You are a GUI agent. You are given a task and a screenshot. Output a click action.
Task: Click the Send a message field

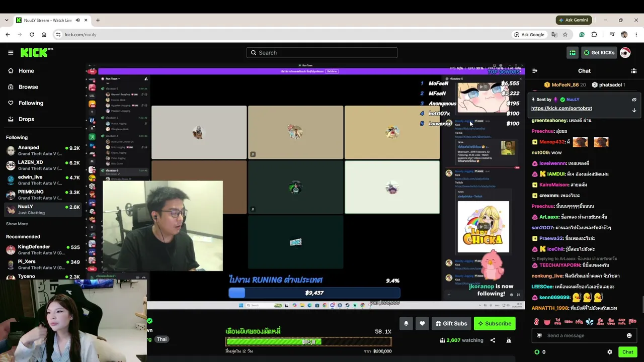[x=584, y=335]
